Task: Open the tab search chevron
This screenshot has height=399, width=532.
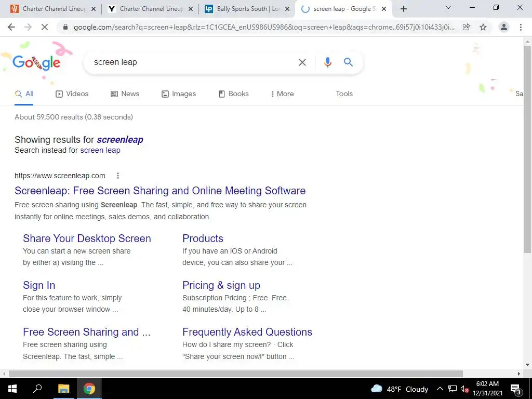Action: (448, 7)
